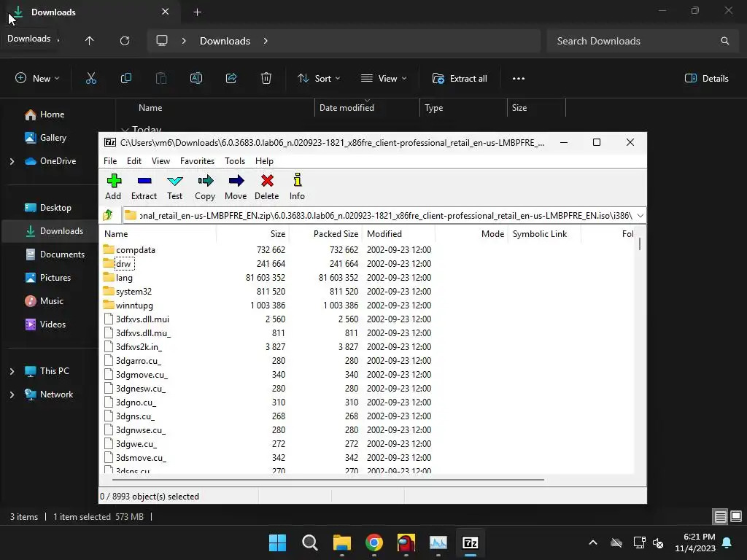
Task: Refresh the Downloads folder in Explorer
Action: (x=125, y=41)
